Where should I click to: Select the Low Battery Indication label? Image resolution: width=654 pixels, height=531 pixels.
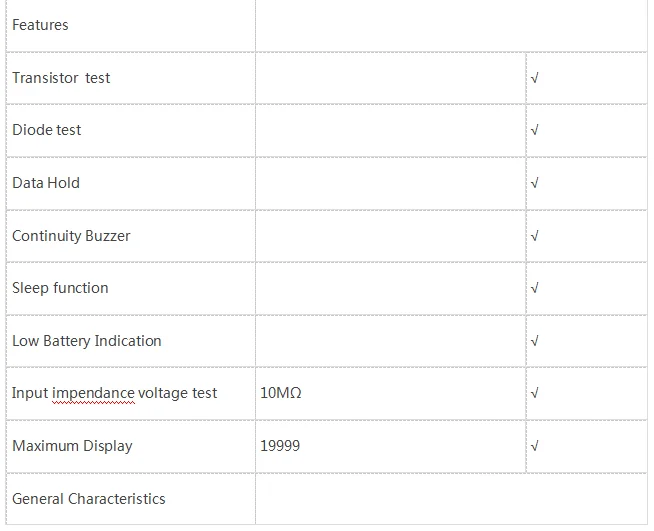(87, 341)
